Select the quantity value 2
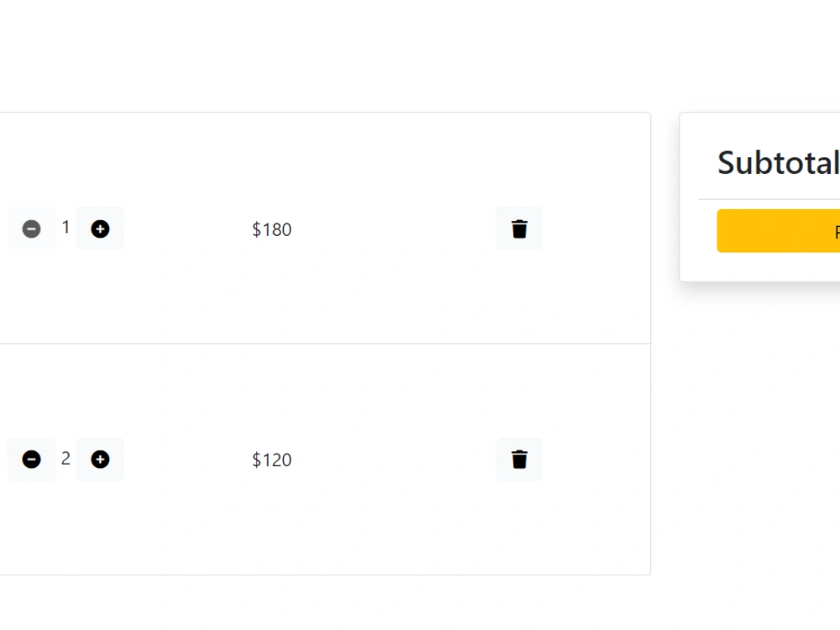Screen dimensions: 840x630 [66, 458]
